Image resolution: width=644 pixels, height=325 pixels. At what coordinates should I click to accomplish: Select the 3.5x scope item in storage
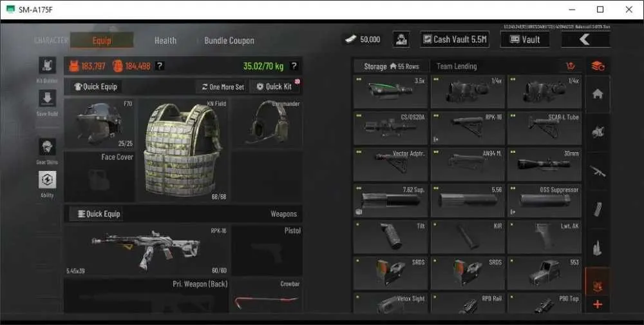click(391, 92)
